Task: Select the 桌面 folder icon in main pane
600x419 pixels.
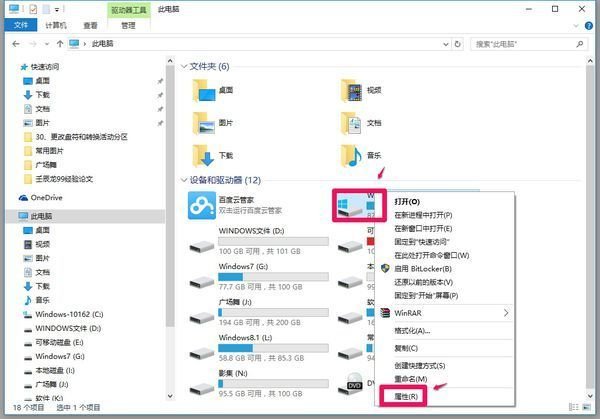Action: (x=204, y=91)
